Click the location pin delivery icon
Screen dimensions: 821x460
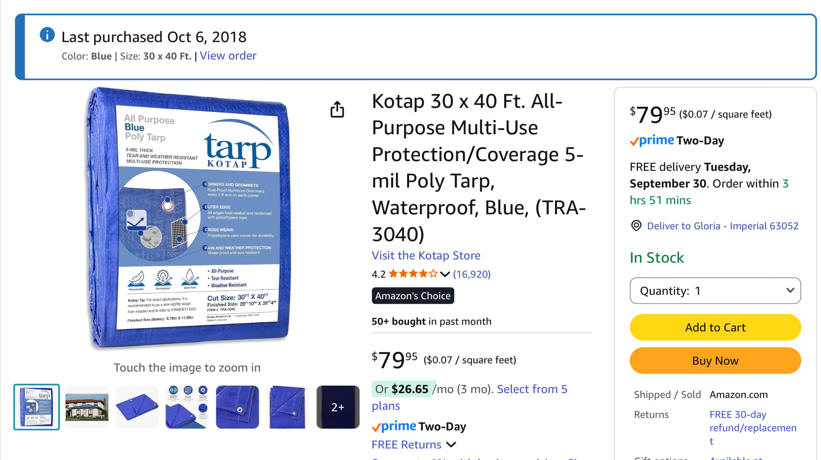[636, 226]
